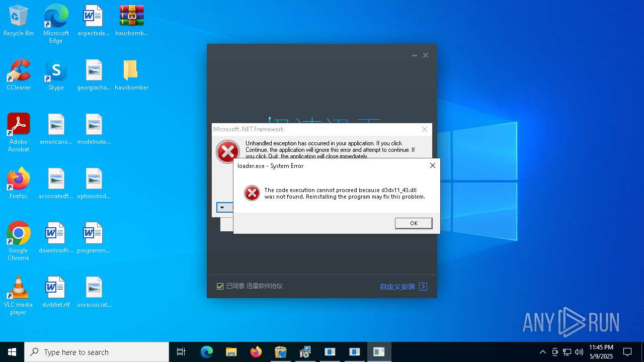Switch to the active loader taskbar window

pyautogui.click(x=379, y=352)
